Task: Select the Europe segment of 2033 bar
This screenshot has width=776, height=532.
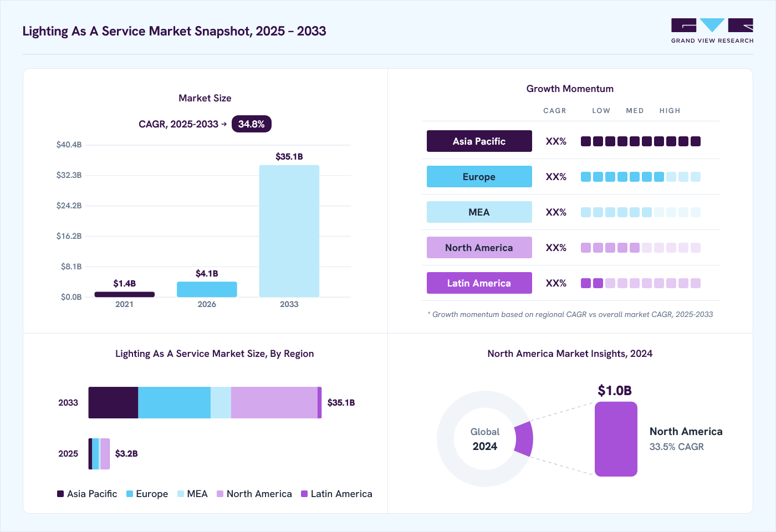Action: (174, 402)
